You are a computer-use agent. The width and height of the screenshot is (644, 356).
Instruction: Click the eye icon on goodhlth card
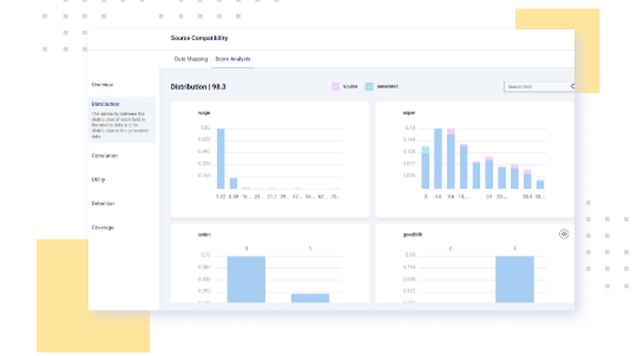pyautogui.click(x=563, y=234)
